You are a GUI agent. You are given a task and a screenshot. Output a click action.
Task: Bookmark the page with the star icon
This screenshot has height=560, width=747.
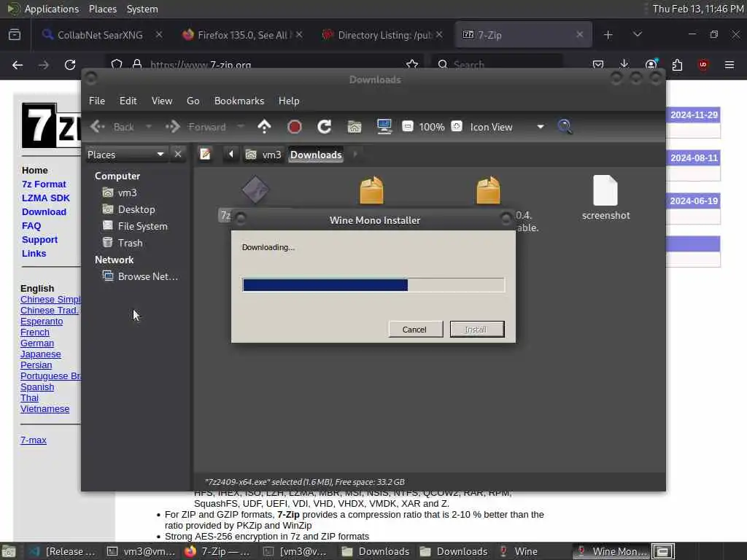click(412, 64)
